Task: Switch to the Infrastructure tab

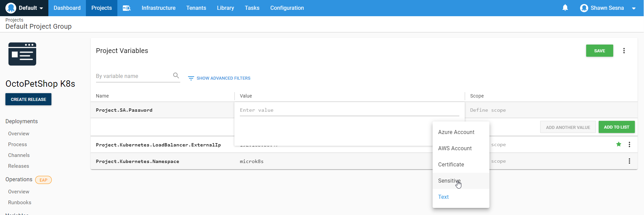Action: click(x=158, y=8)
